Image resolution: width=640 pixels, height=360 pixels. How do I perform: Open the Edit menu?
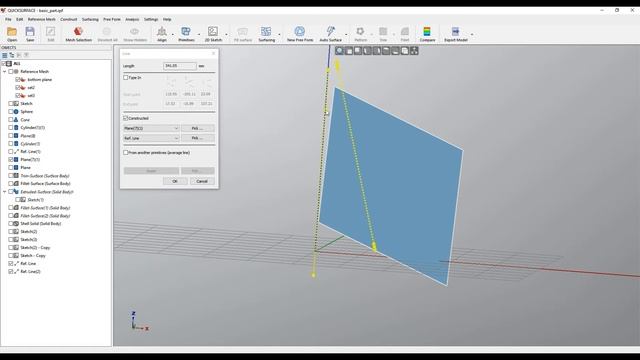[20, 19]
